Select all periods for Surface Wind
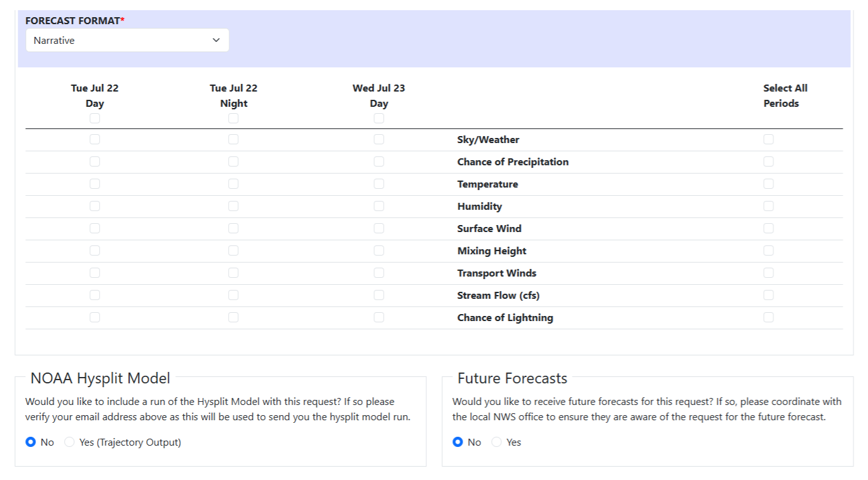This screenshot has height=480, width=868. 768,228
